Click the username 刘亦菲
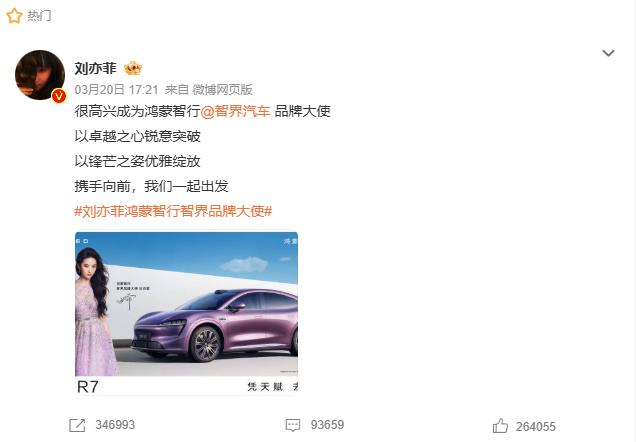The width and height of the screenshot is (636, 442). pyautogui.click(x=95, y=68)
